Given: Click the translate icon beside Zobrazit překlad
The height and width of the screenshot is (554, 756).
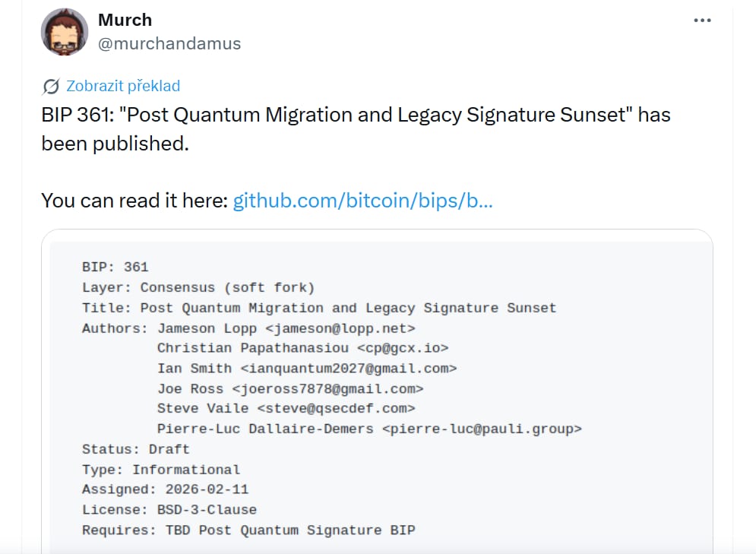Looking at the screenshot, I should (52, 86).
